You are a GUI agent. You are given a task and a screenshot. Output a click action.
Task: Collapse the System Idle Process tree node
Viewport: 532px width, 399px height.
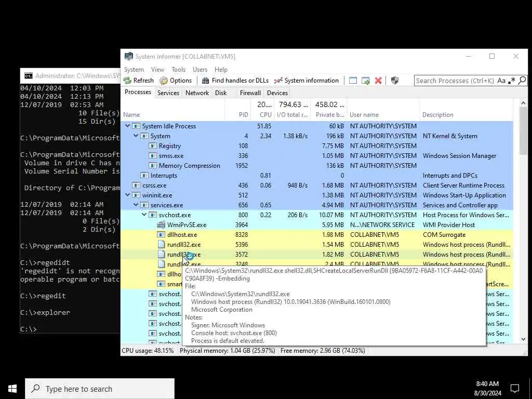click(128, 126)
